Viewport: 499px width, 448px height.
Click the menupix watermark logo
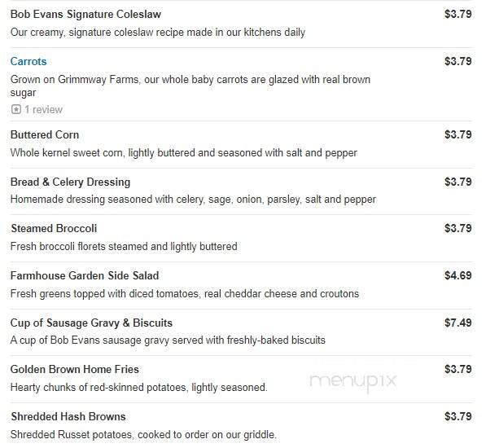point(353,381)
